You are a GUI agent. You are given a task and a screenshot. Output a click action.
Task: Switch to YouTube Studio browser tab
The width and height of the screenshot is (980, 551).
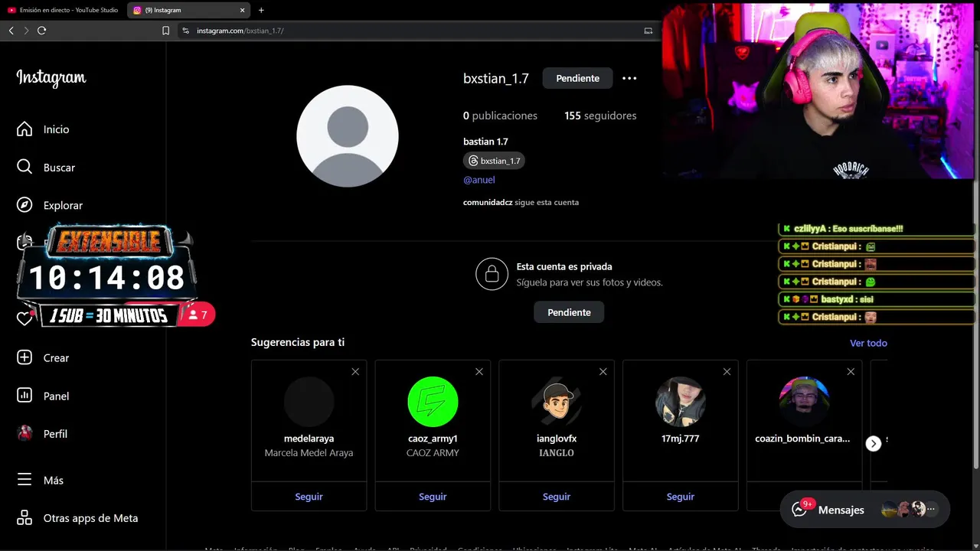pos(63,10)
